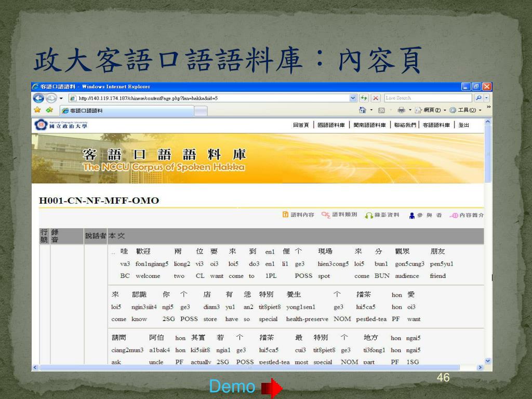This screenshot has width=532, height=399.
Task: Open a new blank tab
Action: (x=201, y=111)
